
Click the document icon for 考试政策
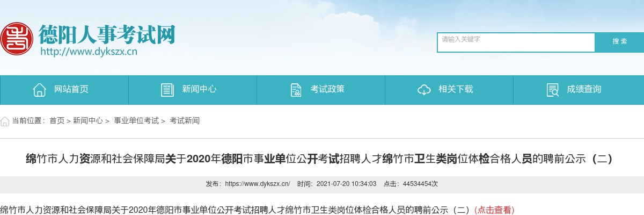pos(296,90)
